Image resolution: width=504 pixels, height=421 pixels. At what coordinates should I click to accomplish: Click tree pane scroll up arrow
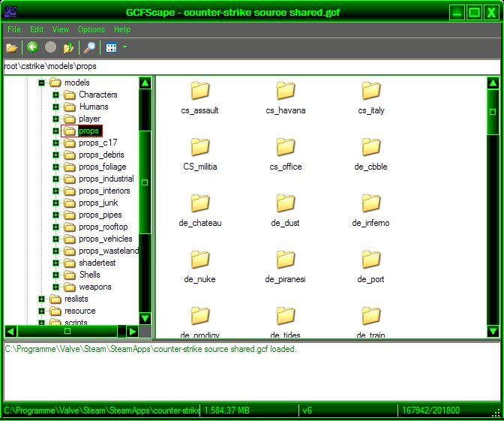pyautogui.click(x=145, y=83)
